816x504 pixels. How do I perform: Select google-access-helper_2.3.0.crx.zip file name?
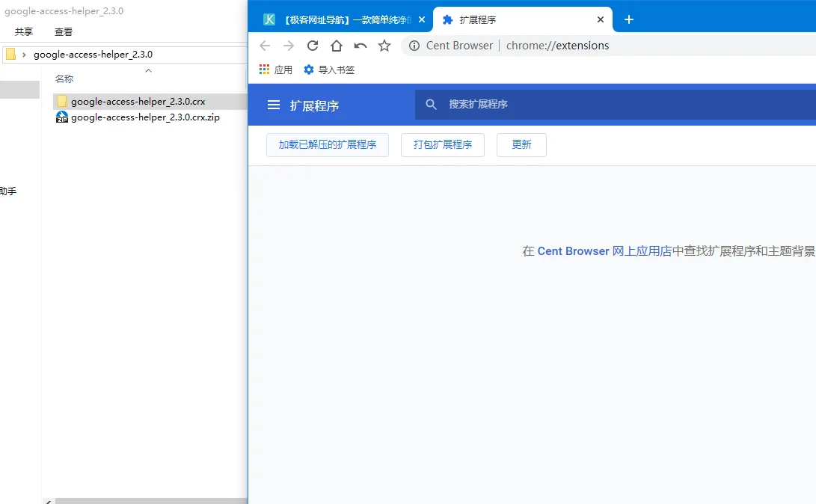[145, 117]
